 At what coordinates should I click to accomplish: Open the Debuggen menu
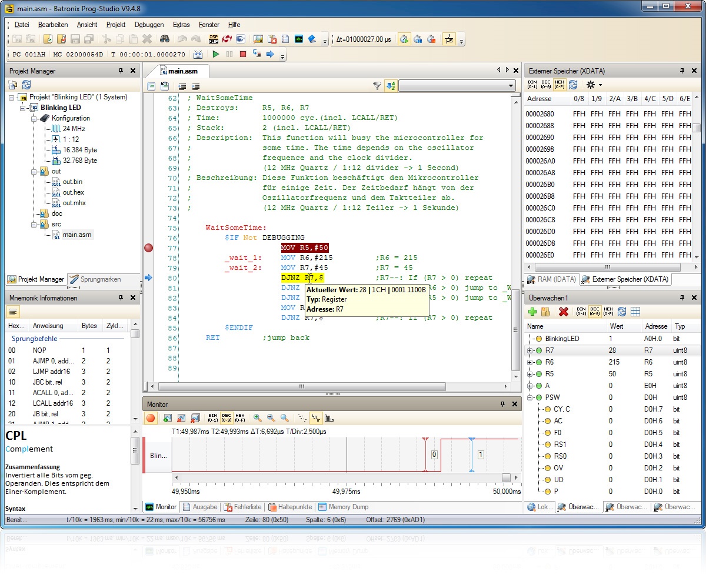pos(149,25)
